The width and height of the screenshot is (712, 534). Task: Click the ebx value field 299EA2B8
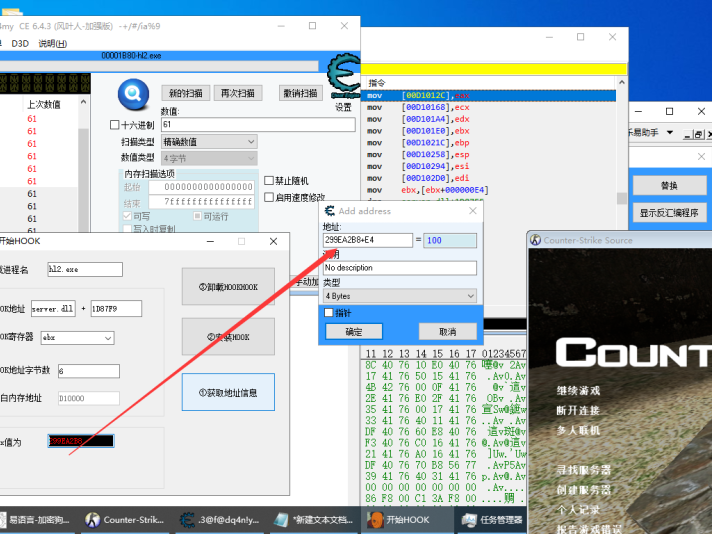81,441
